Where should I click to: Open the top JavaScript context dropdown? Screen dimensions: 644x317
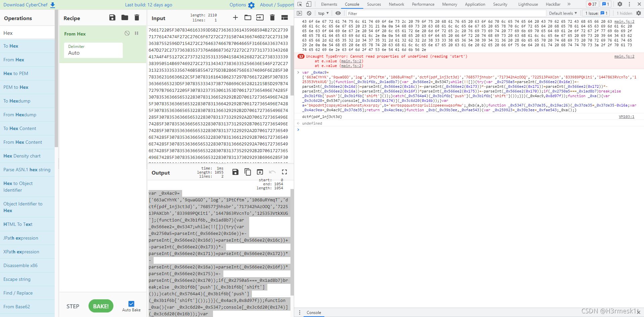click(323, 13)
